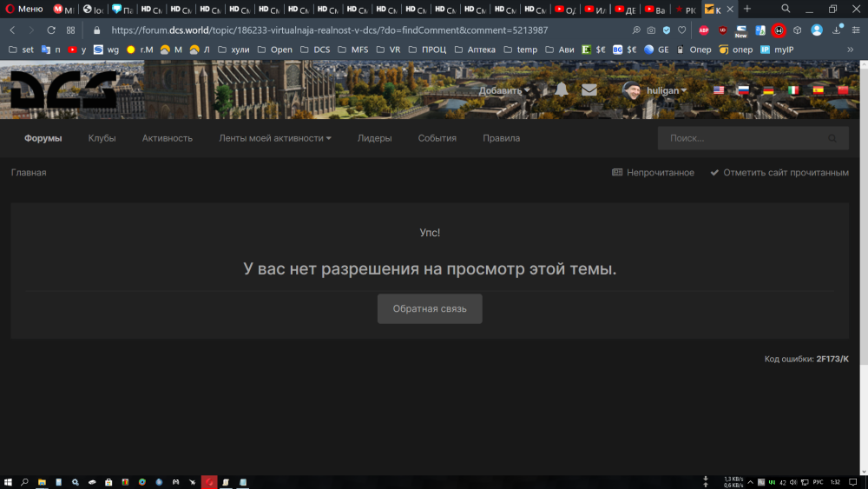Switch to the red M mail tab

63,10
